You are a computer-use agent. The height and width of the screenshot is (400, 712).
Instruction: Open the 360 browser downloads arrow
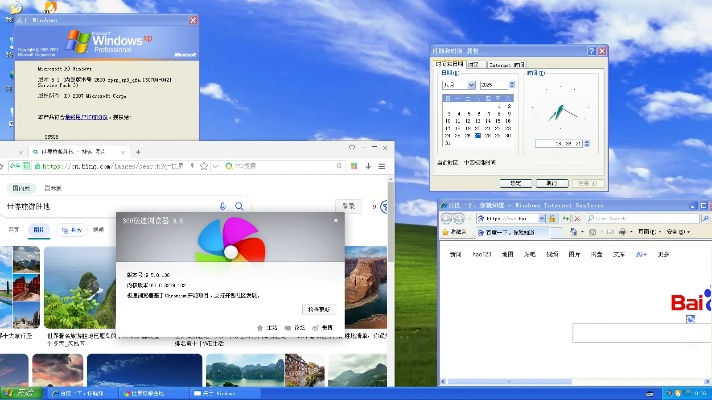368,166
